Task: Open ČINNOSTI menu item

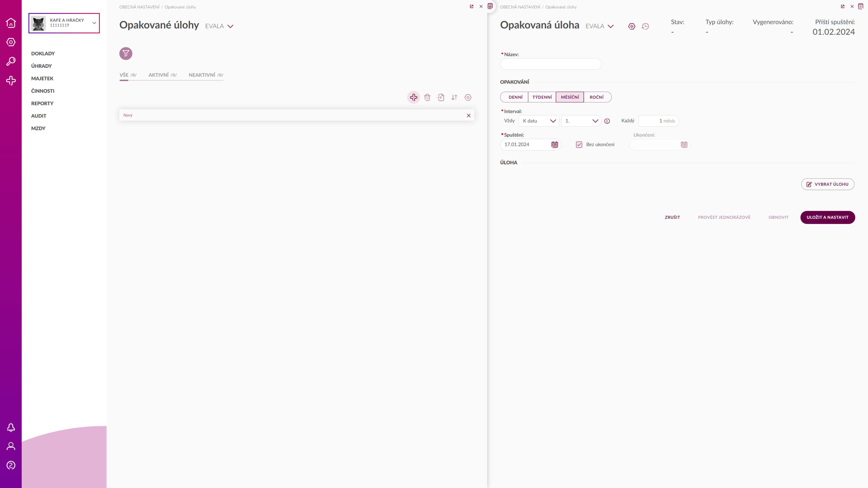Action: 43,91
